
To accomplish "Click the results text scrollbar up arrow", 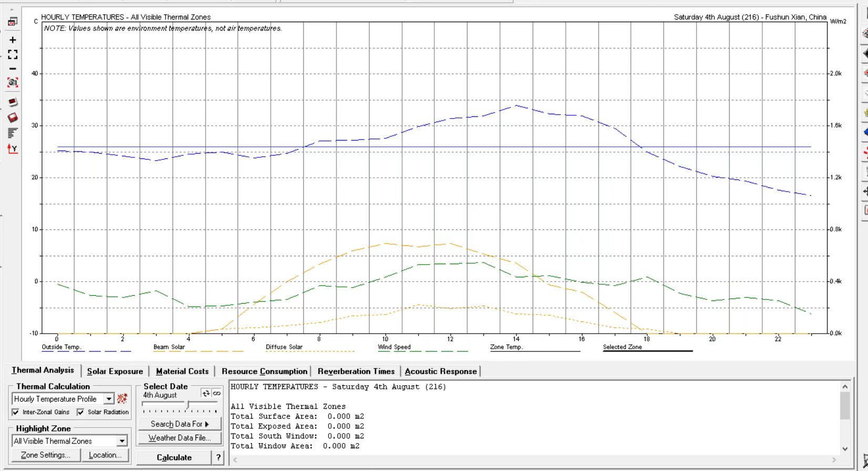I will tap(845, 387).
